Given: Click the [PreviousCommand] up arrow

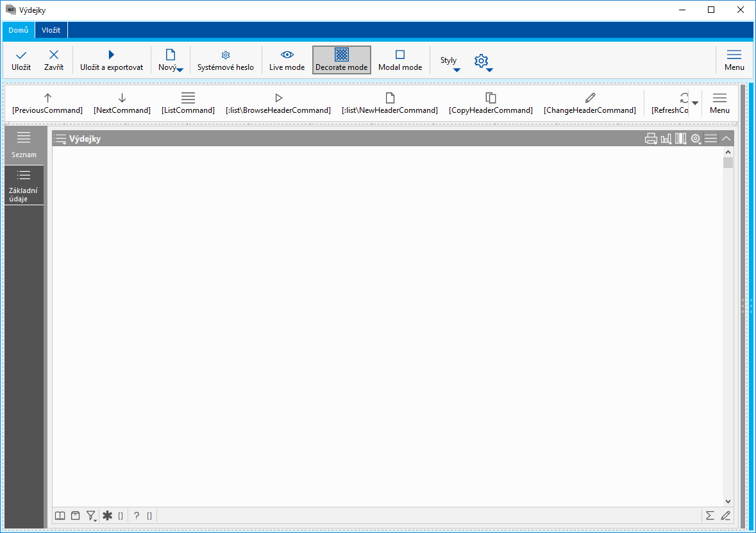Looking at the screenshot, I should point(47,98).
